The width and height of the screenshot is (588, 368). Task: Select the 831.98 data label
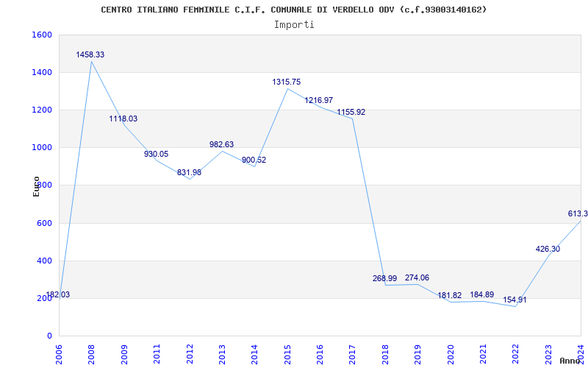point(190,173)
